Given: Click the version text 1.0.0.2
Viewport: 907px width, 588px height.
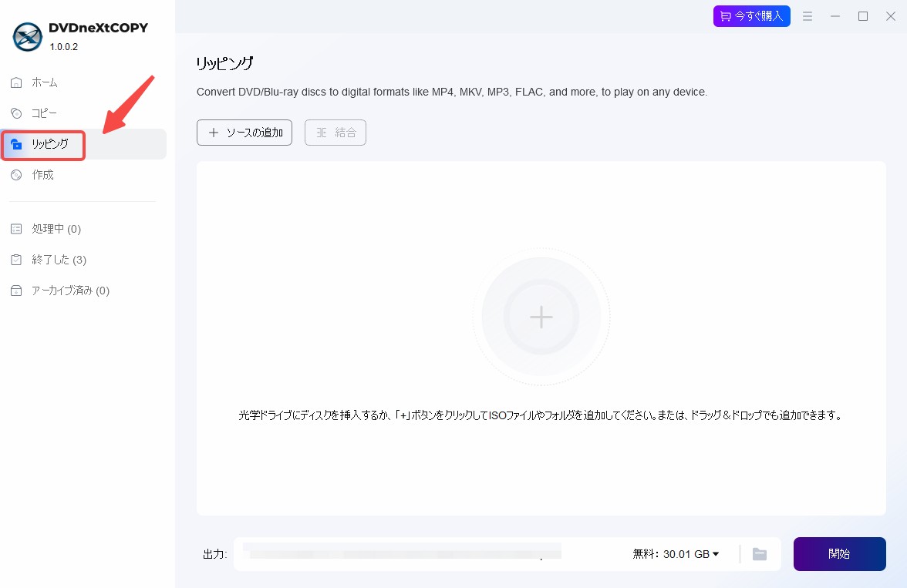Looking at the screenshot, I should pos(63,47).
